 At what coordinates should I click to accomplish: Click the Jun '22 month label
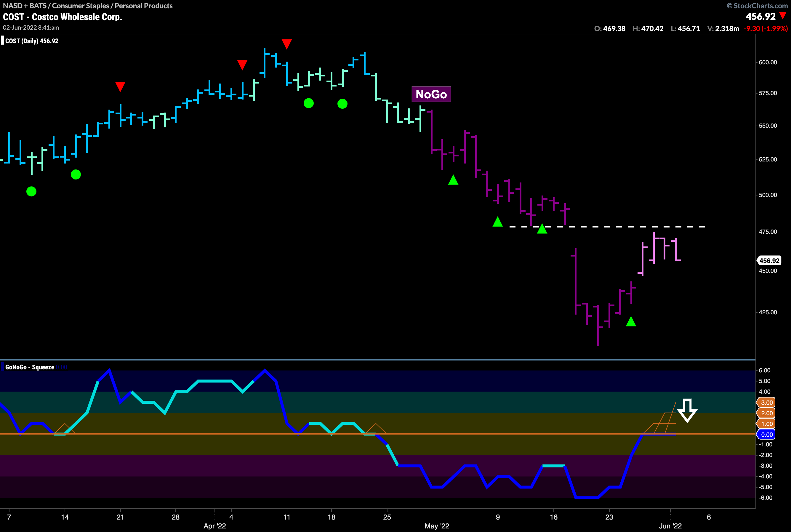click(670, 526)
